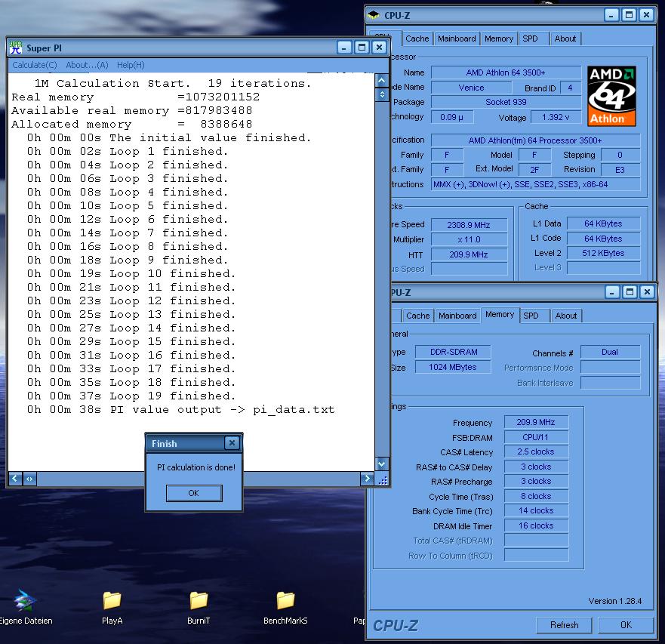
Task: Click the Cycle Time (Tras) value 8 clocks
Action: pos(536,496)
